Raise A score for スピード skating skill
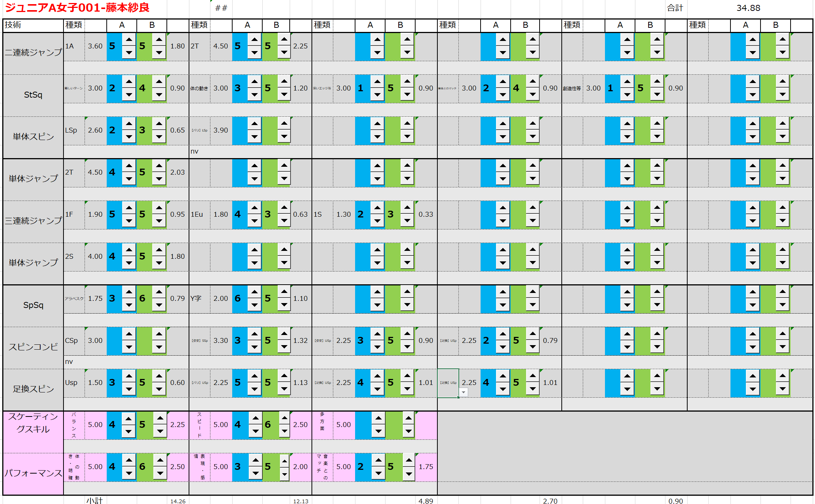The image size is (815, 504). click(x=256, y=418)
